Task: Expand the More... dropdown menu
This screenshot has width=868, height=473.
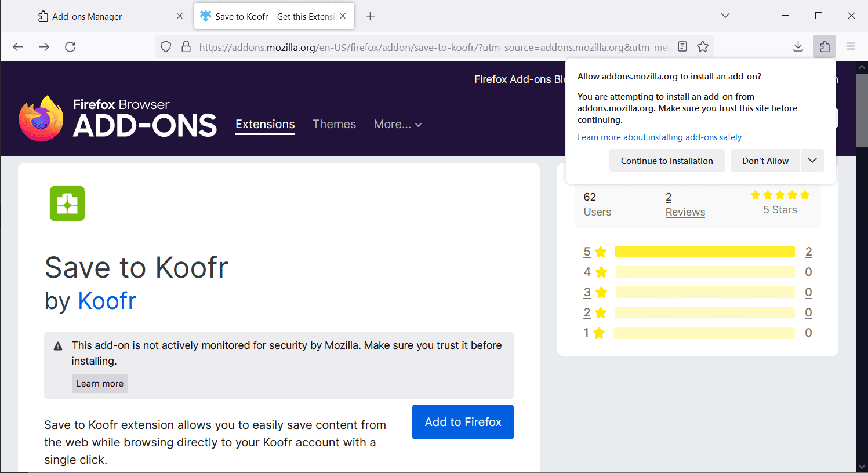Action: [x=398, y=124]
